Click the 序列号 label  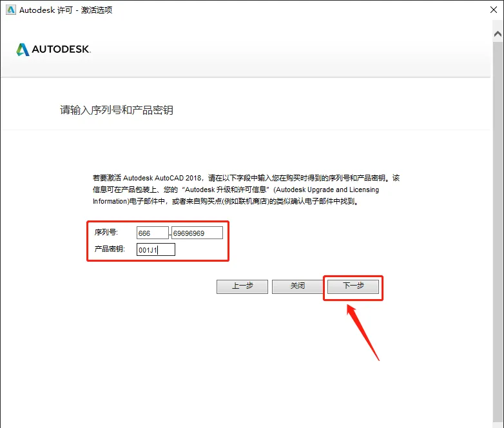click(106, 232)
